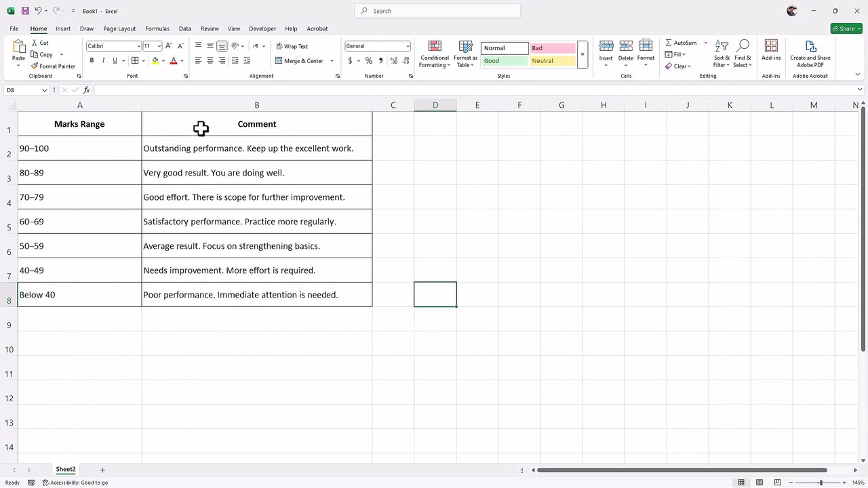Click the Cut scissors icon
Screen dimensions: 868x488
pos(34,43)
